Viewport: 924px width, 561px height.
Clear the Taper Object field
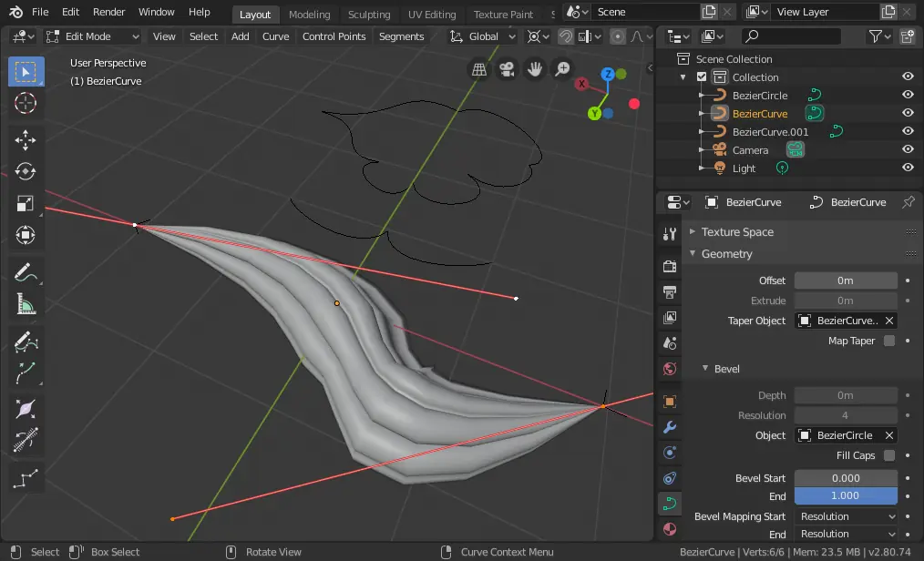coord(889,321)
